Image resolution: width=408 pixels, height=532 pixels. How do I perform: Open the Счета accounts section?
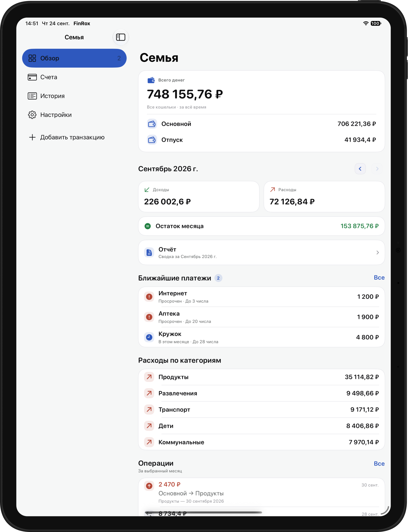pos(74,77)
